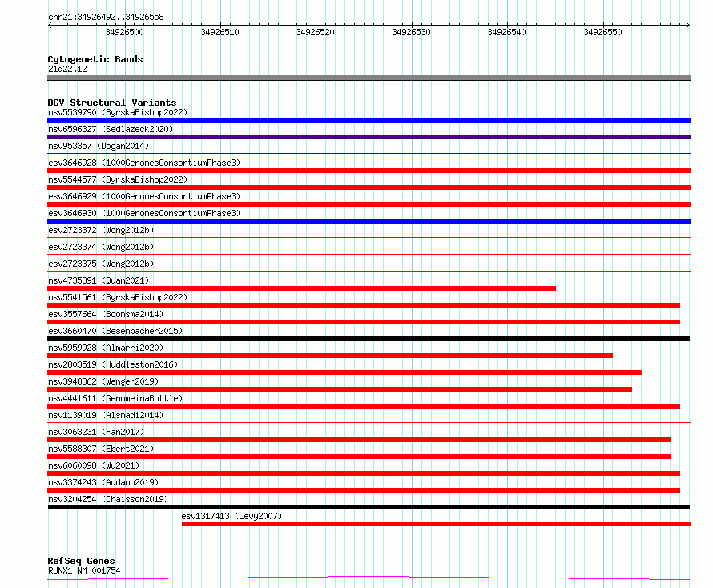713x588 pixels.
Task: Open gene RUNX1|NM_001754 label
Action: tap(84, 570)
